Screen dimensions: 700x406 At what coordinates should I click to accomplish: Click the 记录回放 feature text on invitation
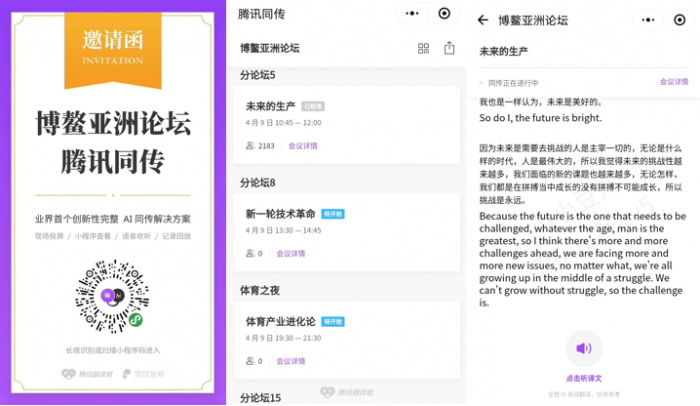(x=176, y=236)
